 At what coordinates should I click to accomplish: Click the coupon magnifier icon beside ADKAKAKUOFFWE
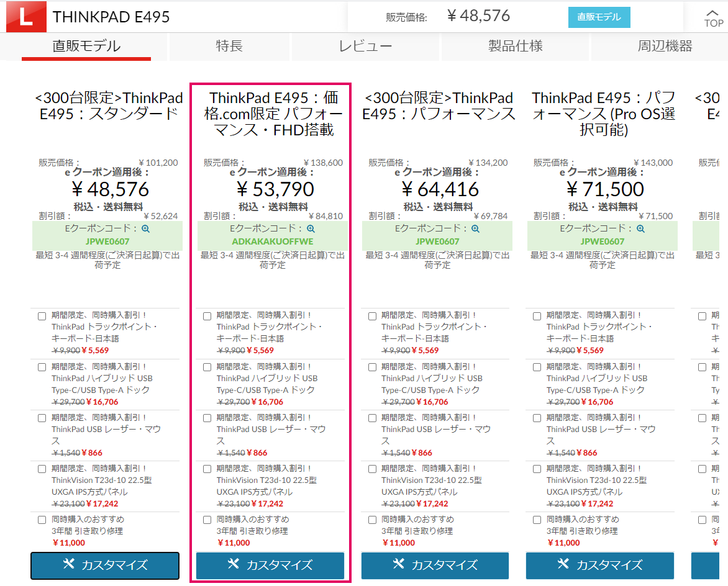(x=311, y=228)
